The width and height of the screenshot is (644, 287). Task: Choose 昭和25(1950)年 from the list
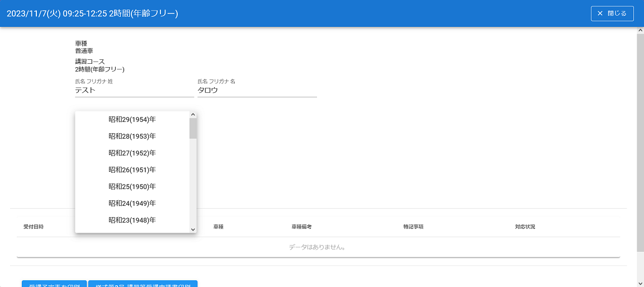click(x=132, y=186)
